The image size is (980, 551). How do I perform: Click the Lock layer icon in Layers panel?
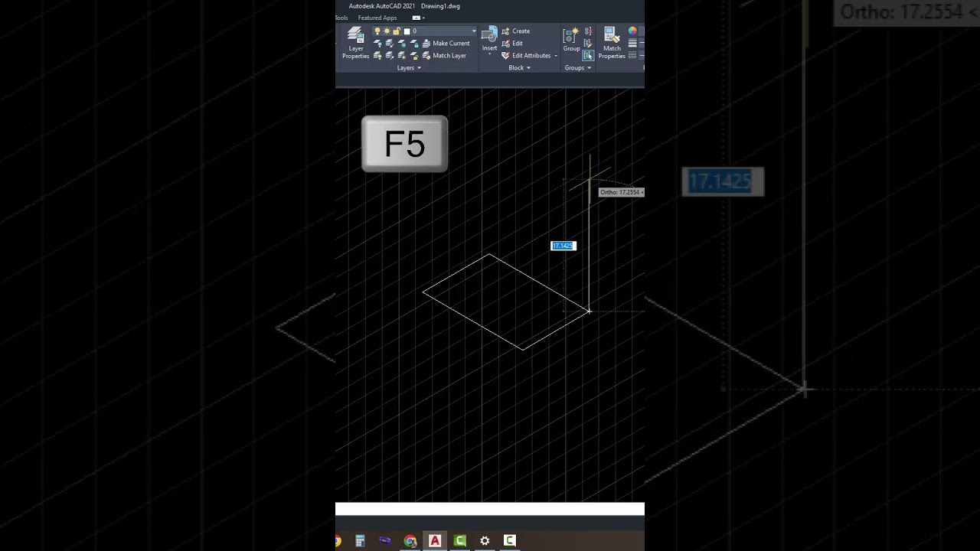pyautogui.click(x=414, y=44)
